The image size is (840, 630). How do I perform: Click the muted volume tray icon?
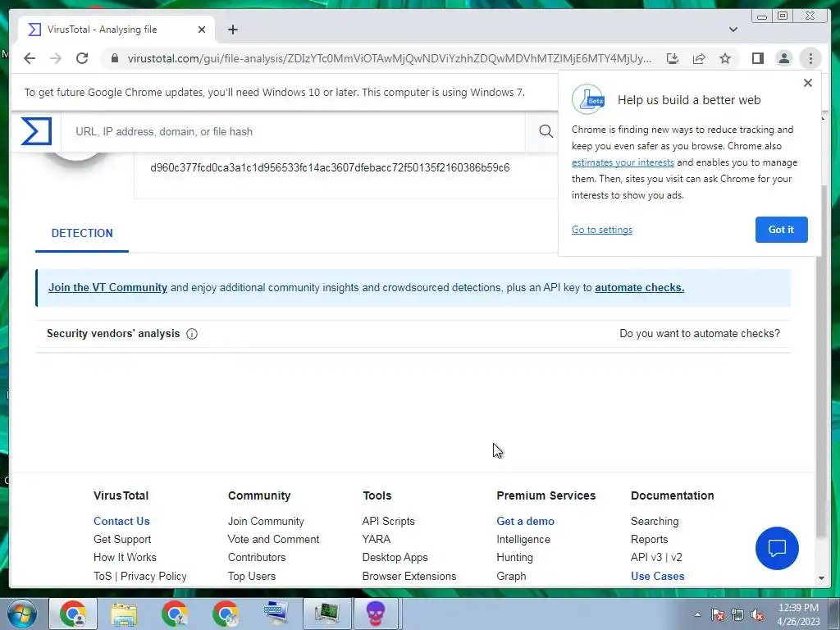pos(757,615)
